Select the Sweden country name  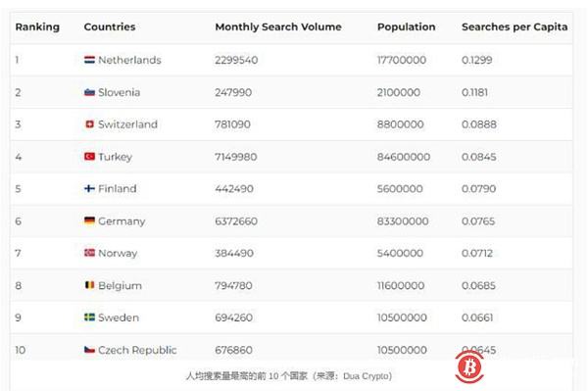pyautogui.click(x=119, y=318)
